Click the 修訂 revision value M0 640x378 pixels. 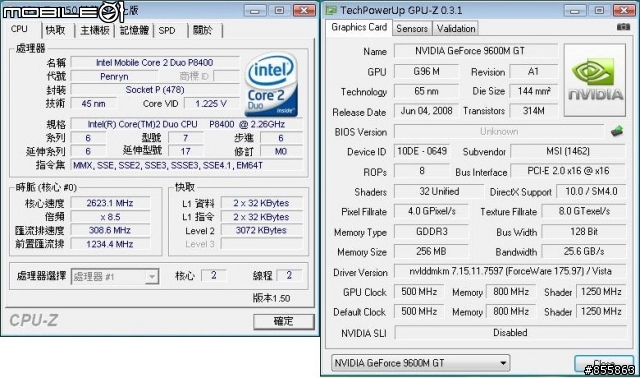coord(281,151)
